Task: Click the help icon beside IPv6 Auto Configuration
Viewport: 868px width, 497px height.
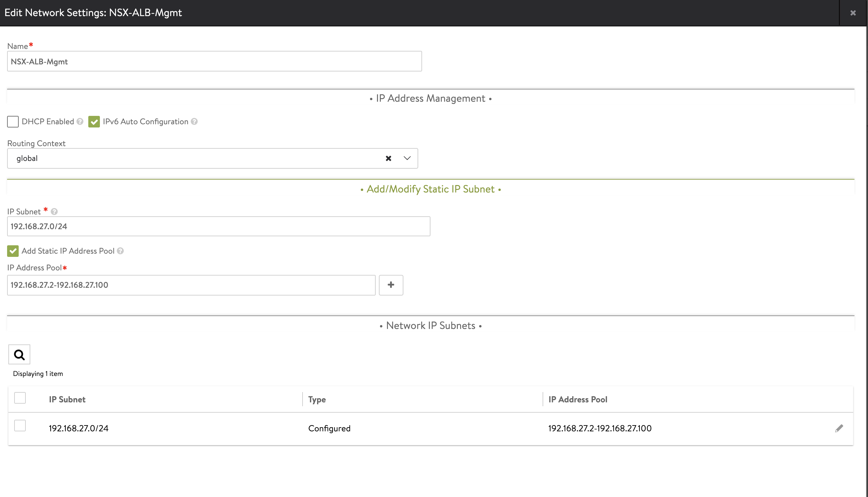Action: [194, 122]
